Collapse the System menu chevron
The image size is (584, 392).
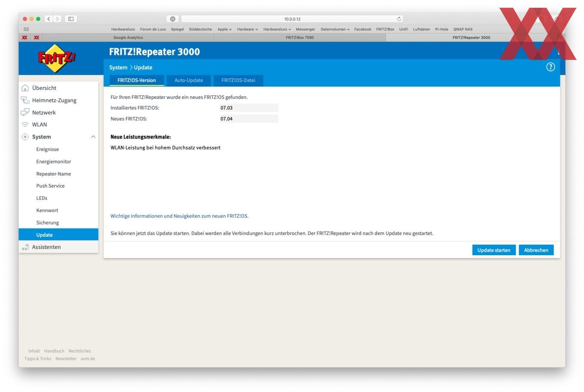tap(93, 137)
